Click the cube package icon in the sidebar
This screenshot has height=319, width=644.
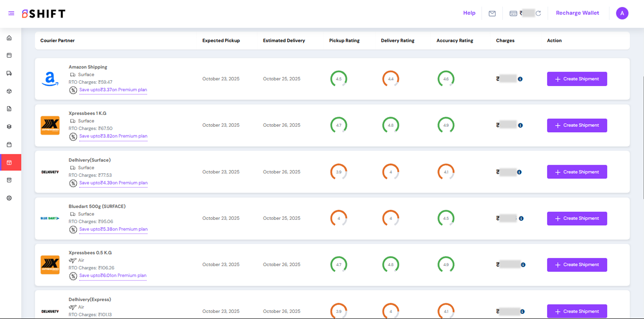pyautogui.click(x=9, y=91)
